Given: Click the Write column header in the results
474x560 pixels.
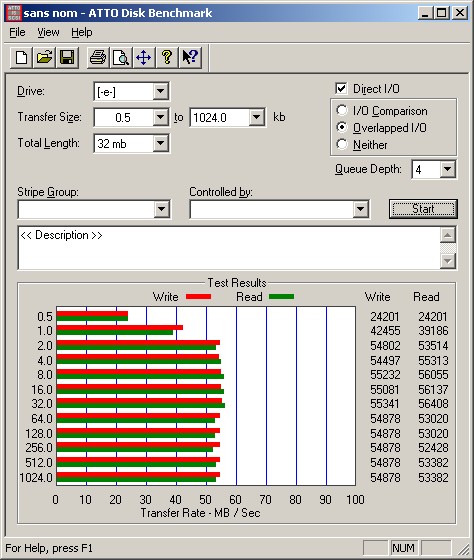Looking at the screenshot, I should pos(378,297).
